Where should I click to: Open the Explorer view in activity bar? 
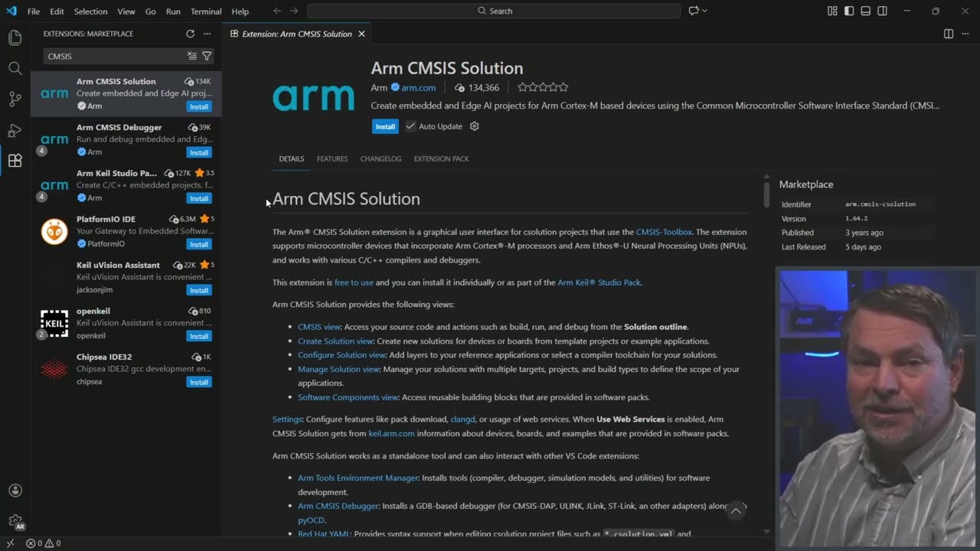[x=15, y=37]
